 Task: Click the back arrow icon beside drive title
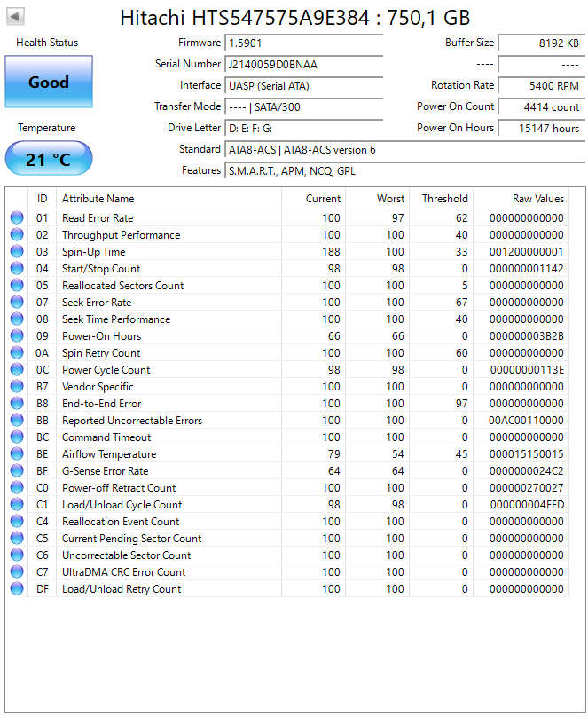pos(15,17)
